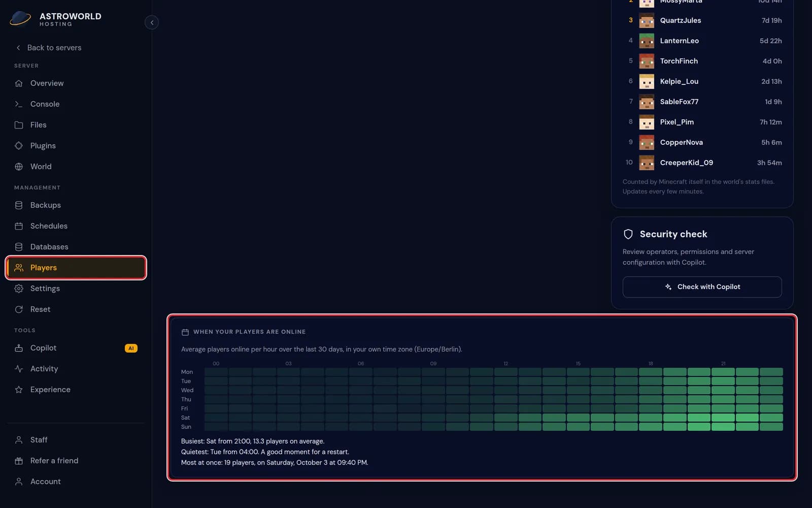Open the Staff person icon

click(19, 440)
